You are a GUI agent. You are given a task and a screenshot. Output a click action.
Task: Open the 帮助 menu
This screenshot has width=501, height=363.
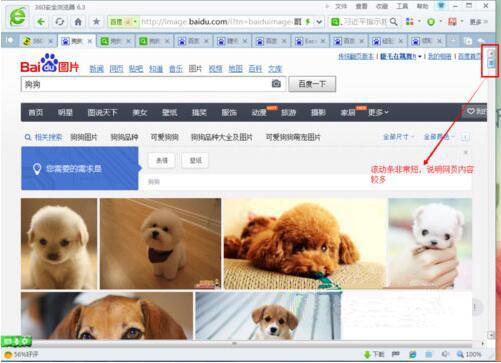point(422,6)
